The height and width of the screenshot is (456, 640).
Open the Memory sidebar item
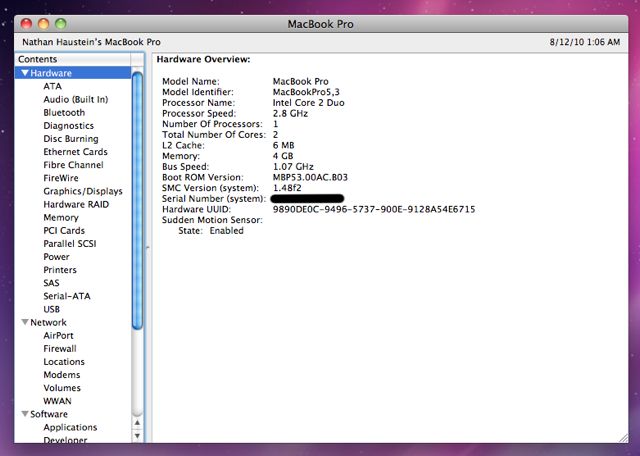coord(61,218)
